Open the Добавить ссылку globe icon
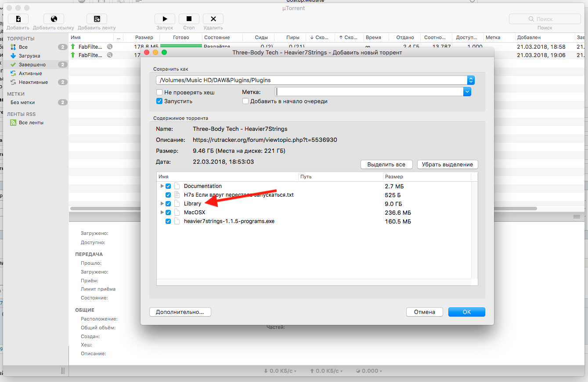 (54, 19)
